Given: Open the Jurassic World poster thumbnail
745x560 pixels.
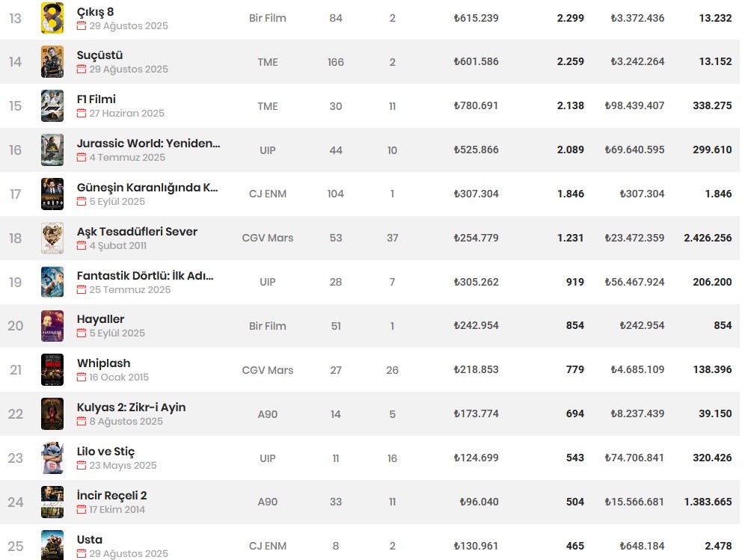Looking at the screenshot, I should click(x=52, y=150).
